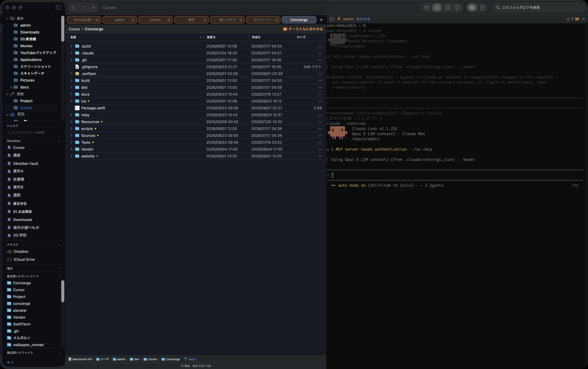This screenshot has height=369, width=588.
Task: Click the main git branch indicator
Action: [x=190, y=359]
